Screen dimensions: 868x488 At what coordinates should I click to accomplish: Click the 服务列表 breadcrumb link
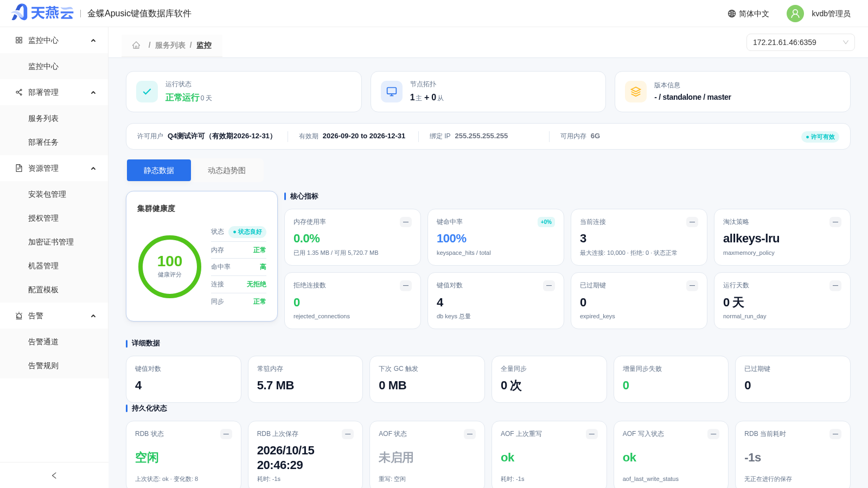pos(170,45)
